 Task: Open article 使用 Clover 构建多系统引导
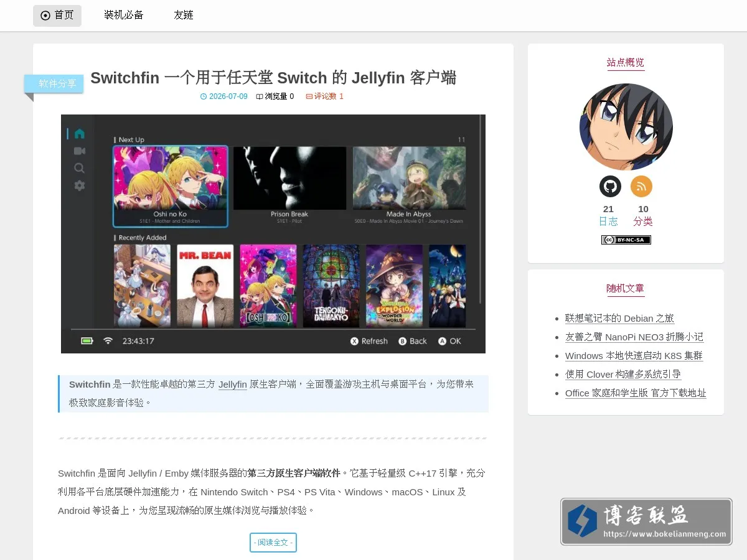coord(623,375)
